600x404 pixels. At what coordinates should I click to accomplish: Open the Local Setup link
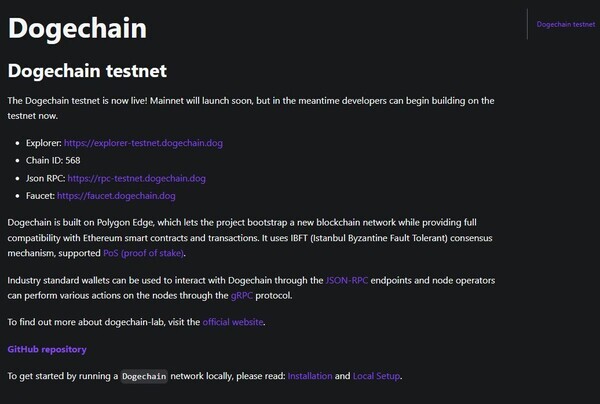click(377, 376)
